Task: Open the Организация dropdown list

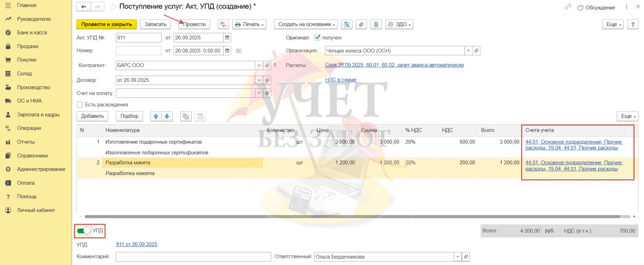Action: [x=468, y=51]
